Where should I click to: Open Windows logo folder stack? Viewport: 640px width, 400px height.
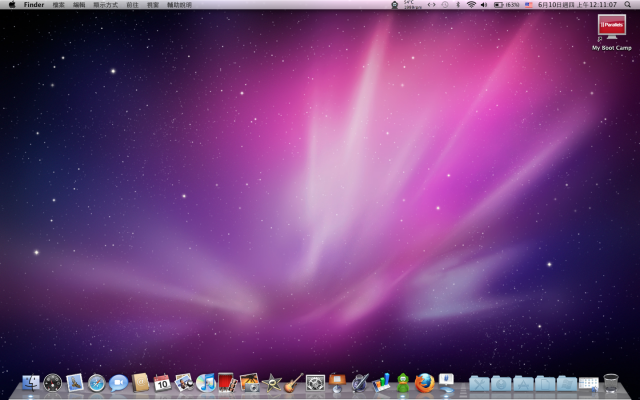[x=567, y=384]
